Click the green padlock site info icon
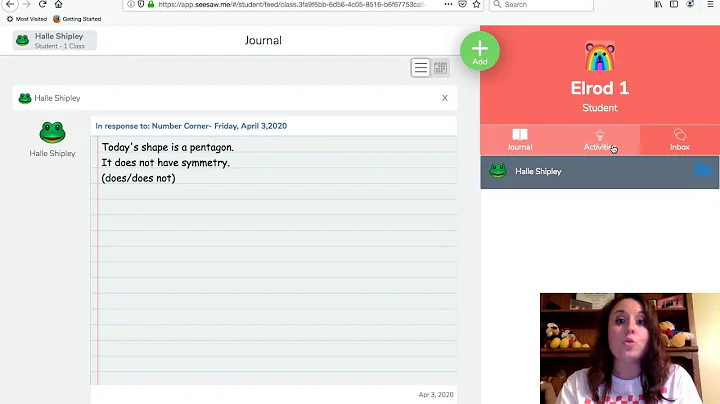The image size is (720, 404). [151, 4]
